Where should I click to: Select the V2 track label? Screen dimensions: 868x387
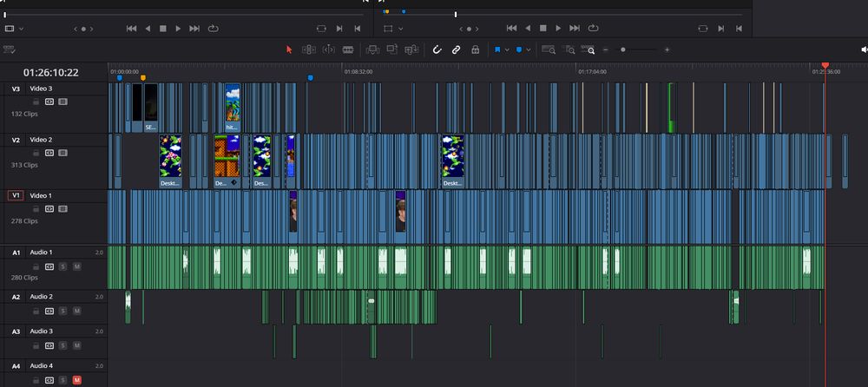pyautogui.click(x=16, y=140)
